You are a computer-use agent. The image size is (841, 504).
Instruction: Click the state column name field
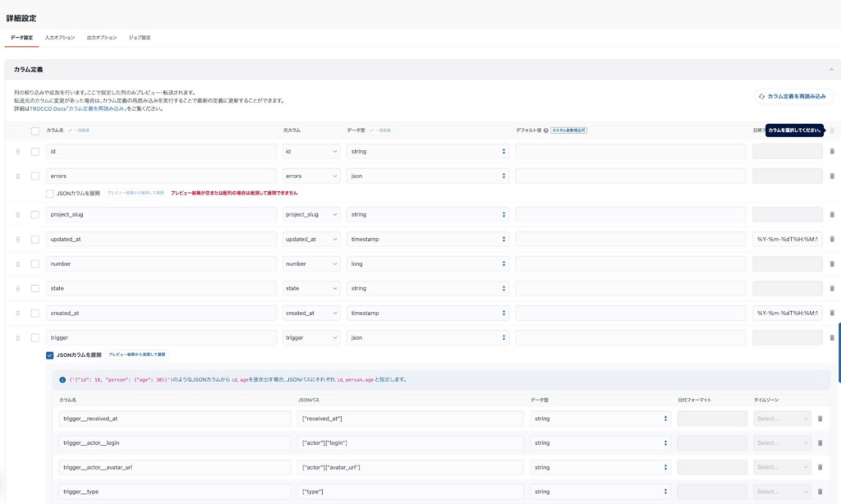(161, 288)
